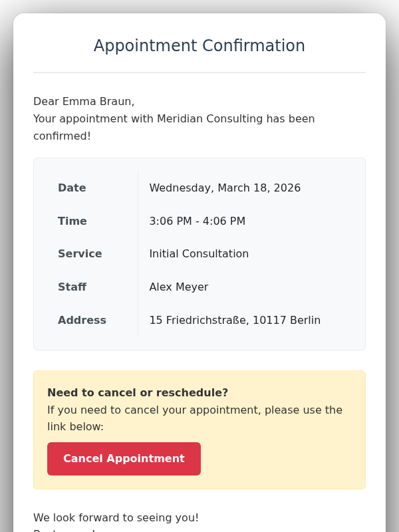
Task: Select the text We look forward to seeing you
Action: coord(116,517)
